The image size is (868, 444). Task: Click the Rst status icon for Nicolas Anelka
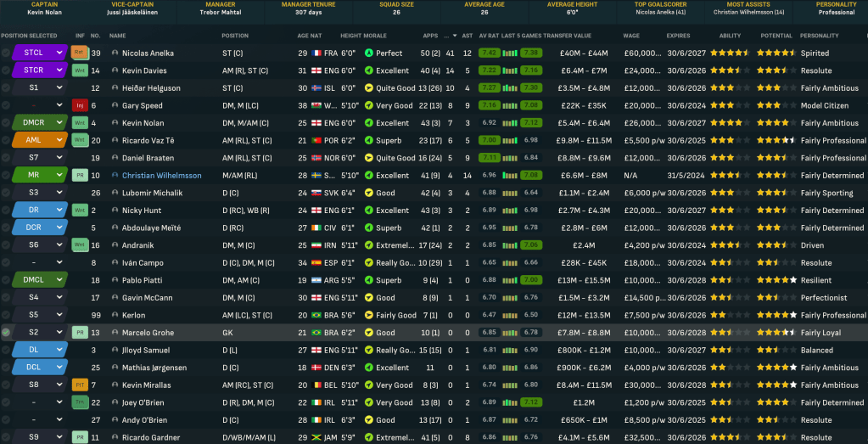point(80,53)
